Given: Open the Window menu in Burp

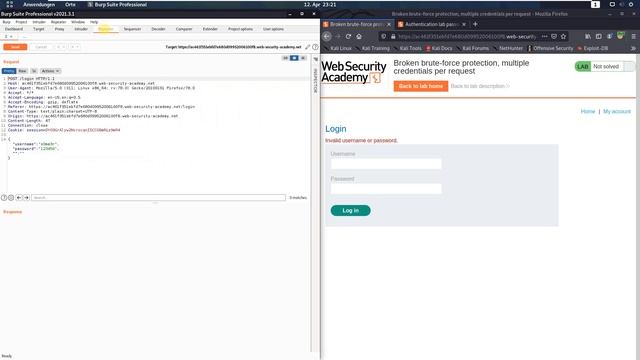Looking at the screenshot, I should (x=78, y=22).
